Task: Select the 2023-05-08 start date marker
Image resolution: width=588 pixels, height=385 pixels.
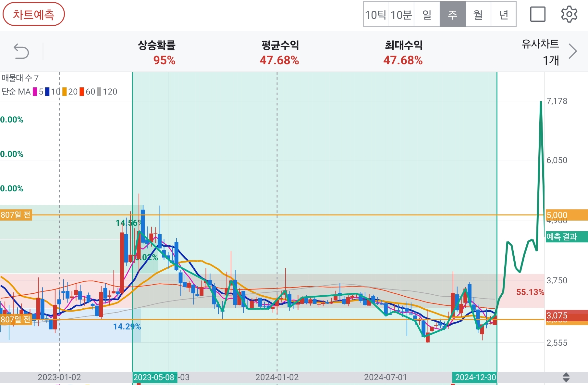Action: 154,377
